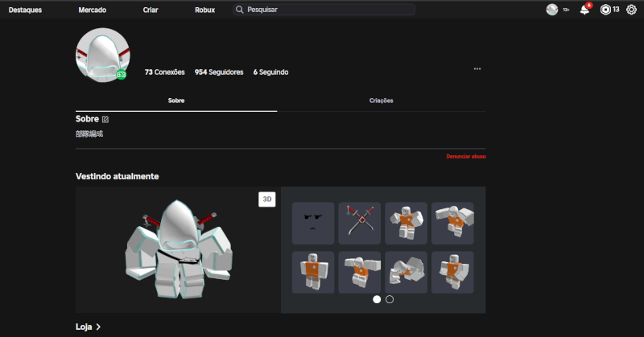
Task: Click the small avatar in top bar
Action: 551,10
